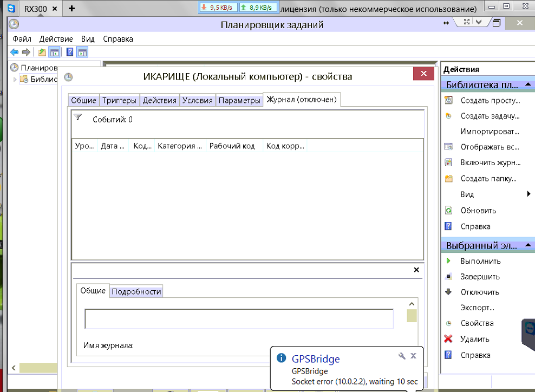Click the up-one-level folder icon

click(x=42, y=52)
